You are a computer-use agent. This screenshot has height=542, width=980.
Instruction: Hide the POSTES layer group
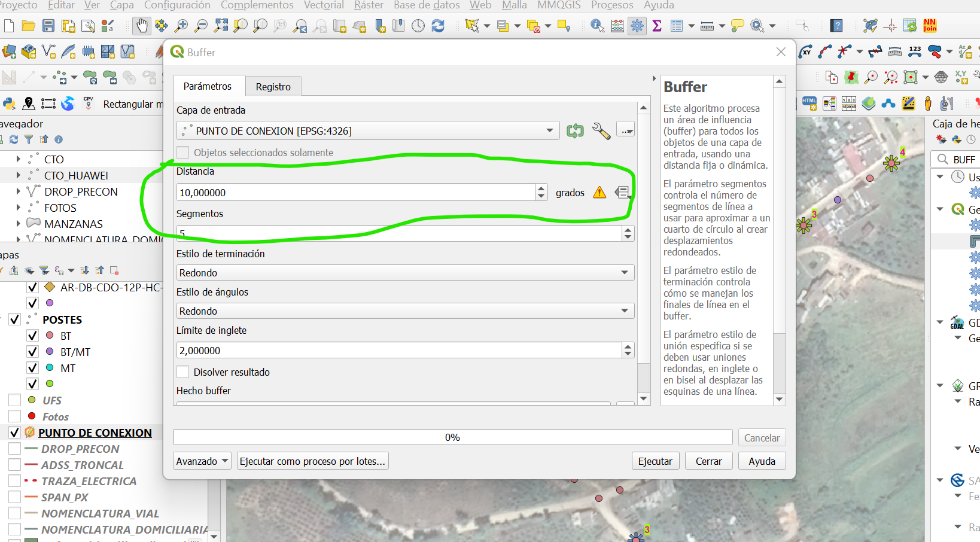coord(14,319)
